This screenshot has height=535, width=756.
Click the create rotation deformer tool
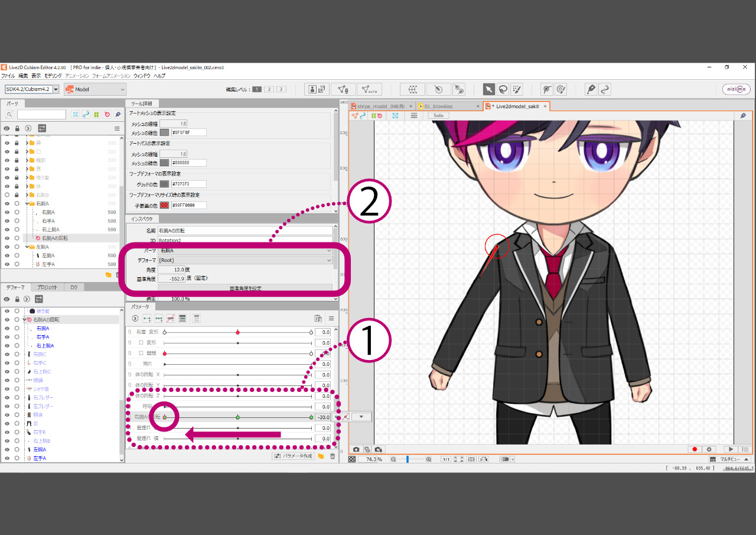tap(438, 89)
